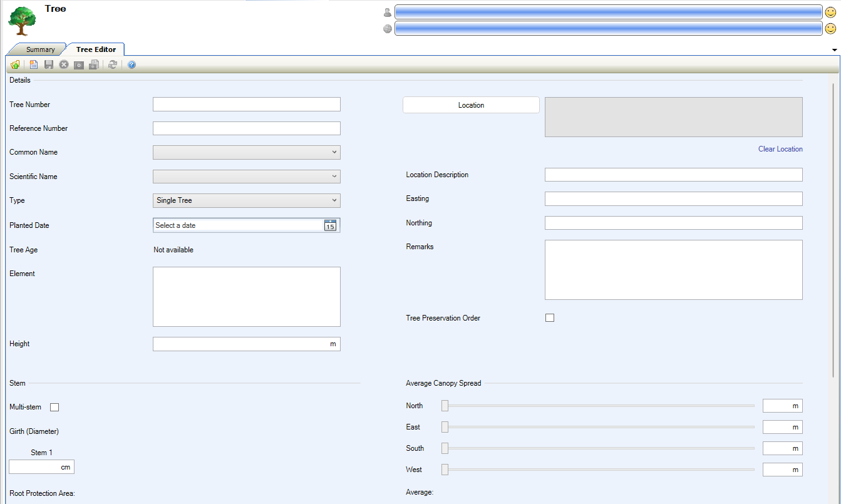Click the grey X cancel toolbar icon
The height and width of the screenshot is (504, 841).
pos(64,64)
